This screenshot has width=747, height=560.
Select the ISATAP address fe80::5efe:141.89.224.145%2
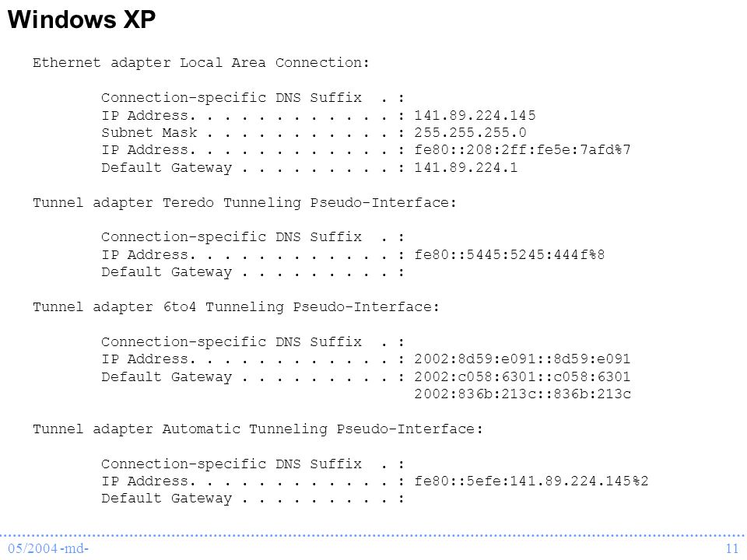click(x=531, y=481)
